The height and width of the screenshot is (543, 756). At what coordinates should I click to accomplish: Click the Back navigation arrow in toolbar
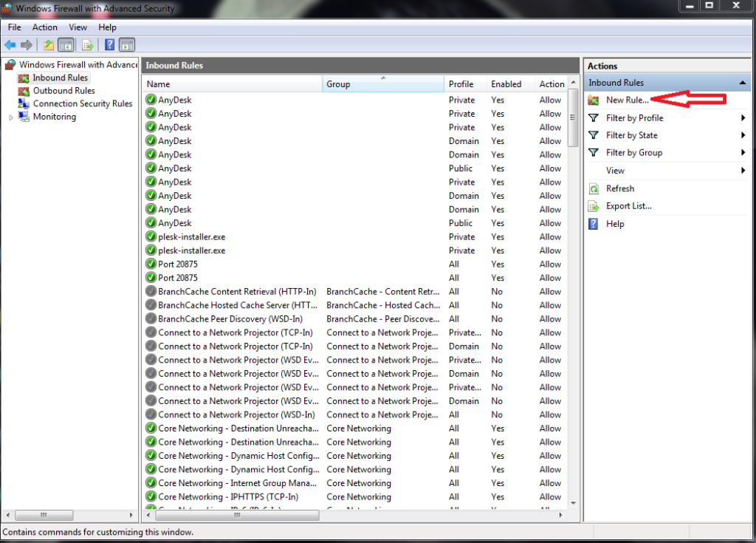(x=10, y=44)
